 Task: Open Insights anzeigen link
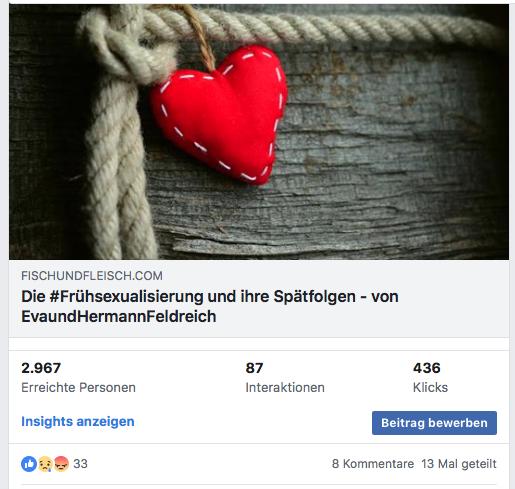coord(78,422)
